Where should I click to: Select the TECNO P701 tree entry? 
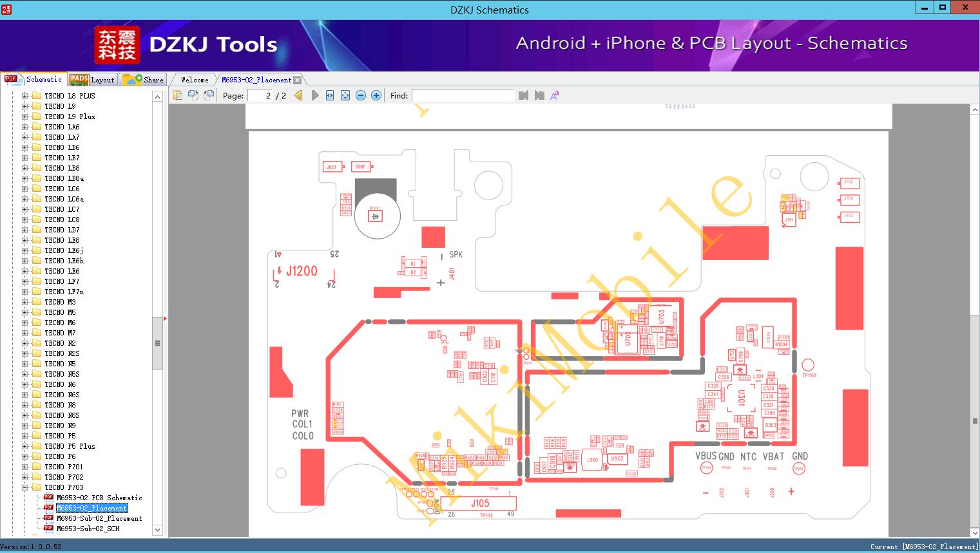64,467
